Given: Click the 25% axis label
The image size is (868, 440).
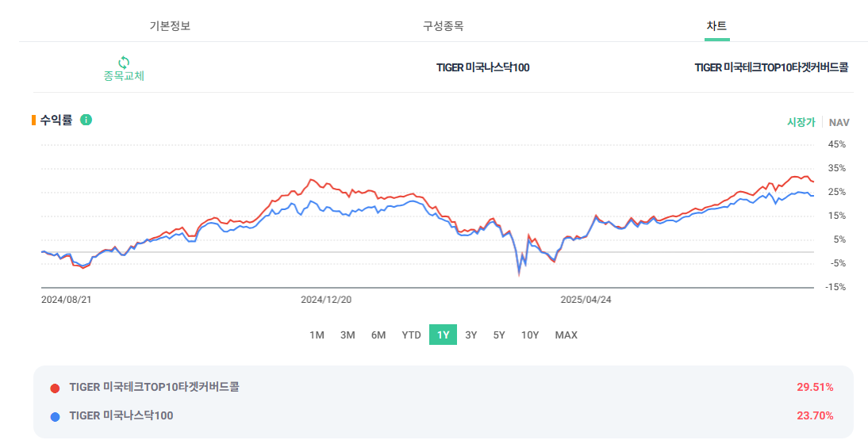Looking at the screenshot, I should (x=838, y=192).
